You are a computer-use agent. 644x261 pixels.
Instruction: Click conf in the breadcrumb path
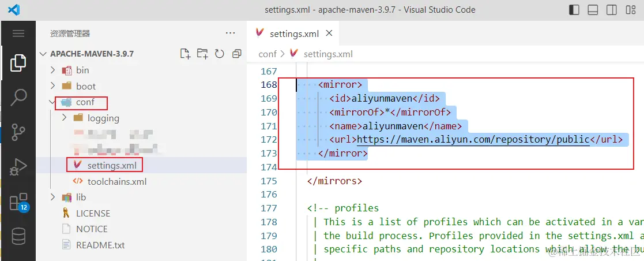pyautogui.click(x=268, y=54)
